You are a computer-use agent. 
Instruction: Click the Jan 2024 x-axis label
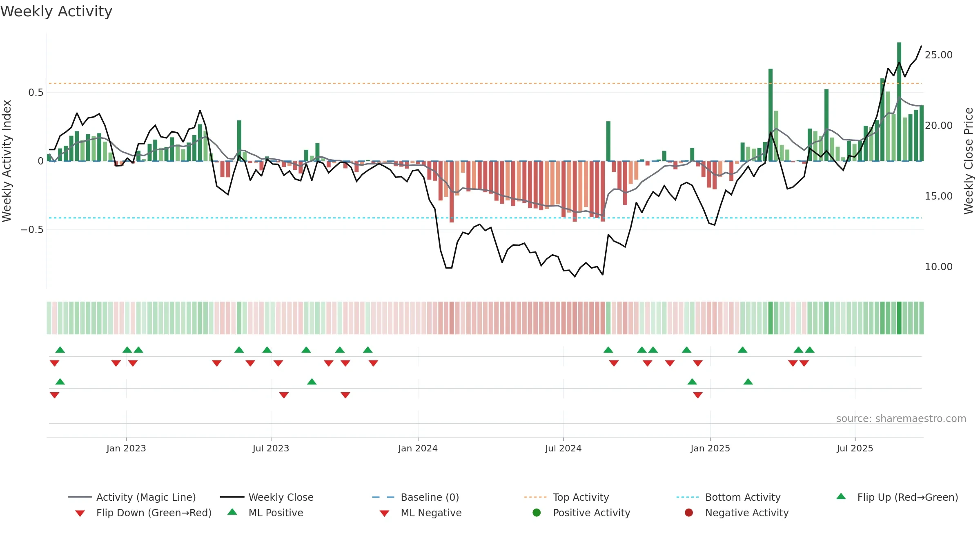(418, 448)
